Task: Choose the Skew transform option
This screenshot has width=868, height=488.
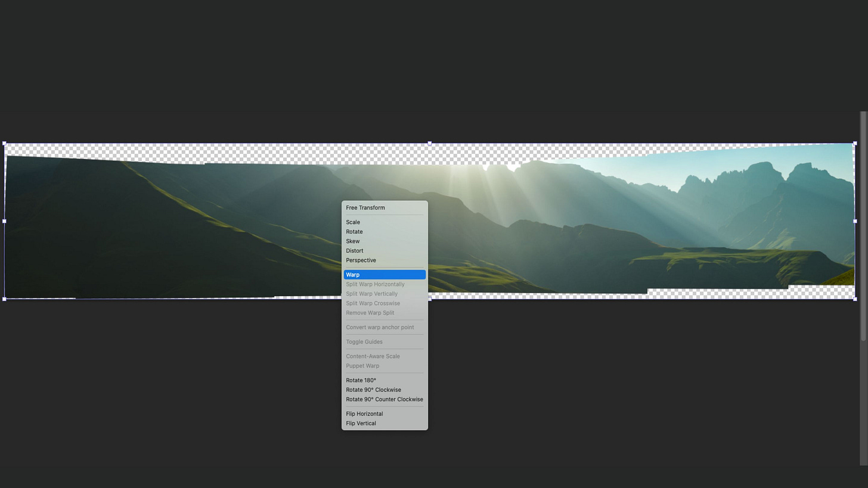Action: [x=385, y=241]
